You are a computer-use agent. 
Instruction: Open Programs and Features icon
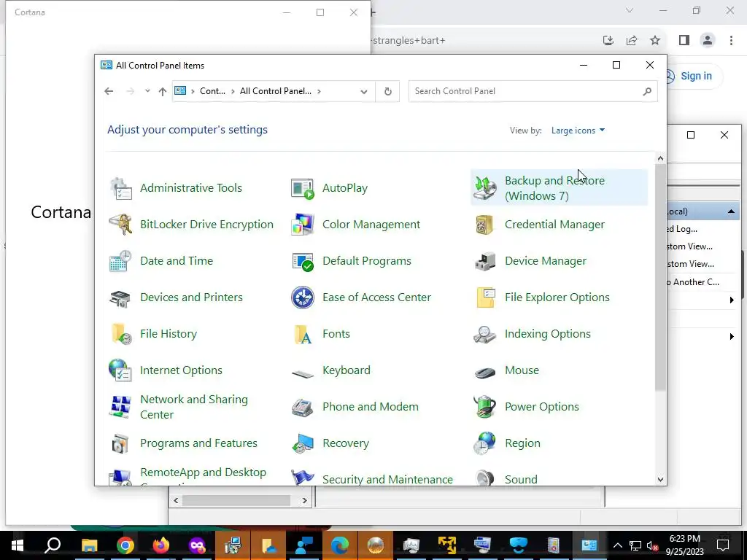coord(120,443)
